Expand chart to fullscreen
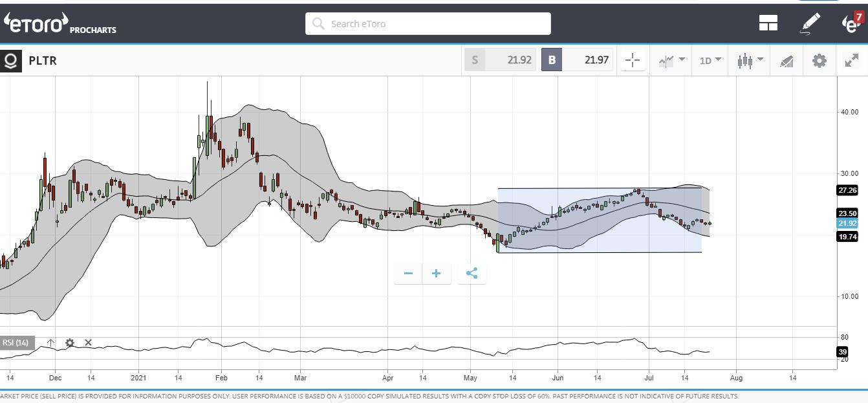Viewport: 868px width, 403px height. (851, 61)
